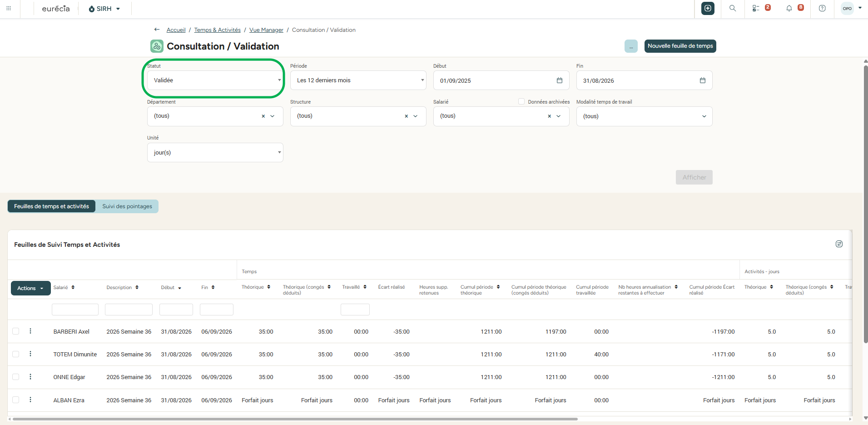Open the Période dropdown

[x=358, y=80]
